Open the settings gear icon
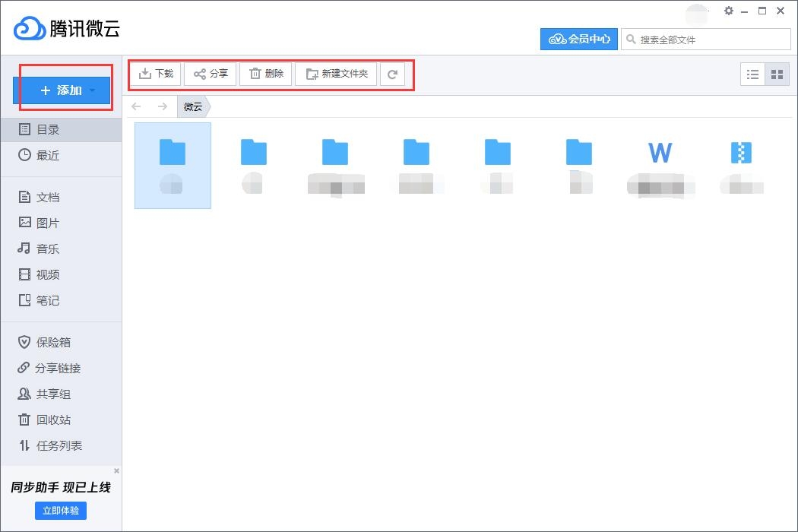The height and width of the screenshot is (532, 798). click(729, 11)
